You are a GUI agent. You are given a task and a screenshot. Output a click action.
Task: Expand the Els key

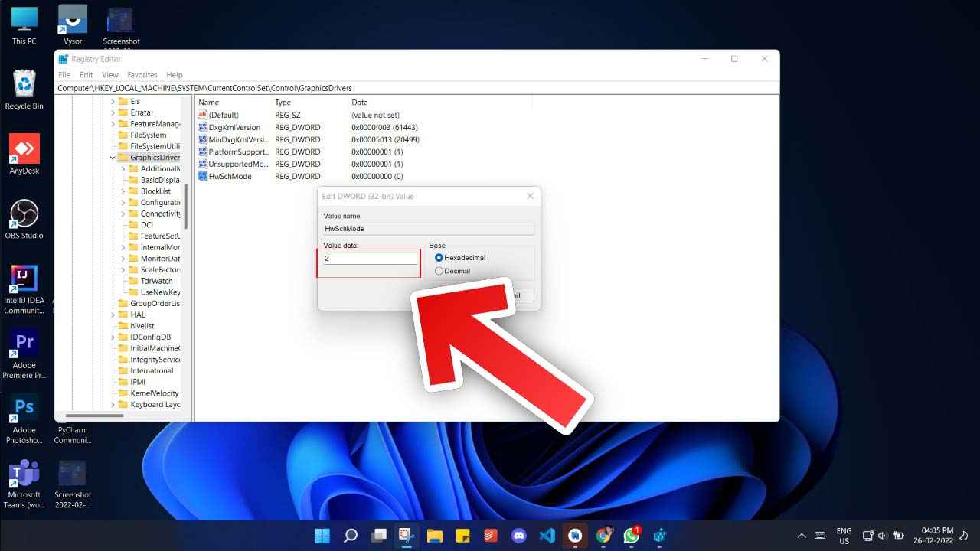click(113, 101)
